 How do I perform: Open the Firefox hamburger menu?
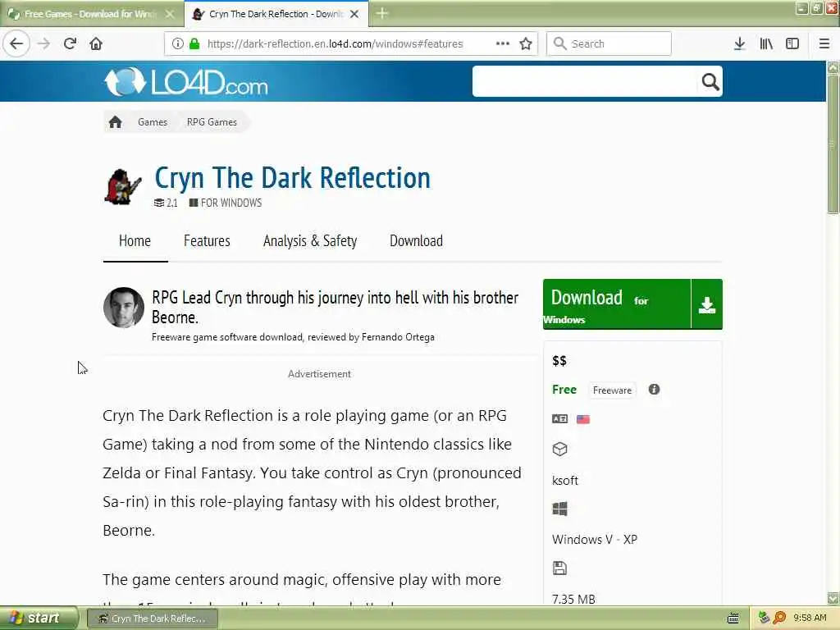pyautogui.click(x=824, y=44)
